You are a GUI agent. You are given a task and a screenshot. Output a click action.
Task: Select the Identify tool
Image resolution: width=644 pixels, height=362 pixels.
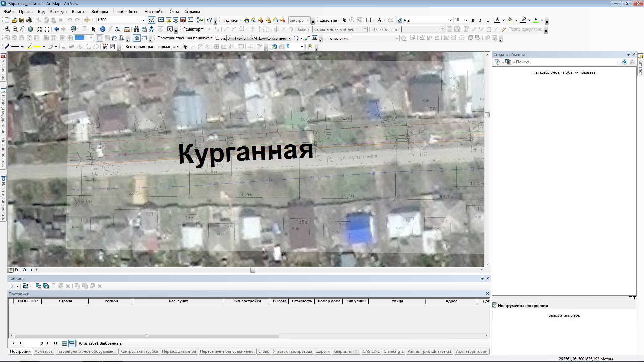tap(103, 29)
